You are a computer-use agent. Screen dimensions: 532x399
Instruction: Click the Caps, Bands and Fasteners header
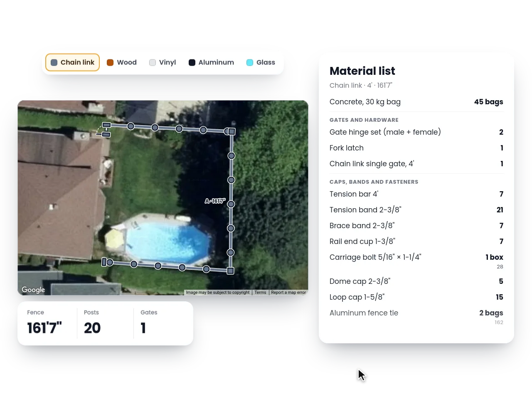(374, 182)
